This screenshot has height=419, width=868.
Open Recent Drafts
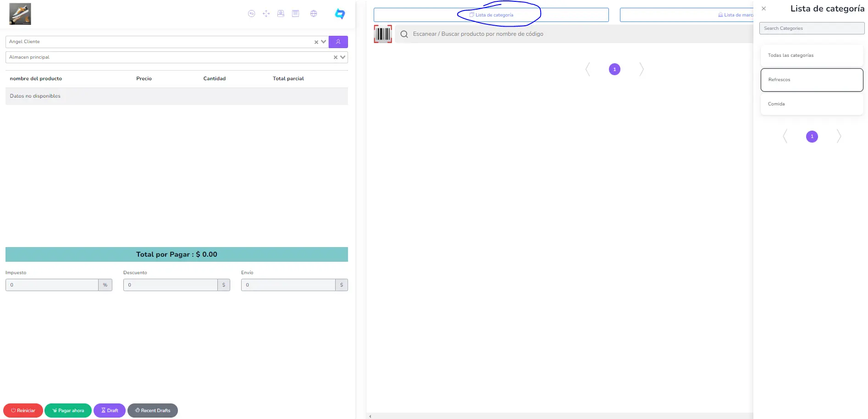pyautogui.click(x=153, y=410)
